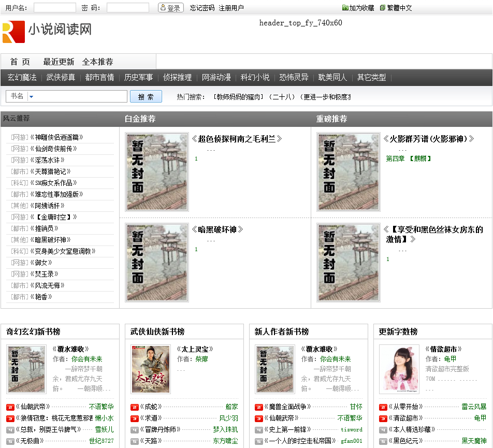This screenshot has height=448, width=493.
Task: Click rank 4 badge beside 冒牌丹炼师
Action: [x=135, y=430]
